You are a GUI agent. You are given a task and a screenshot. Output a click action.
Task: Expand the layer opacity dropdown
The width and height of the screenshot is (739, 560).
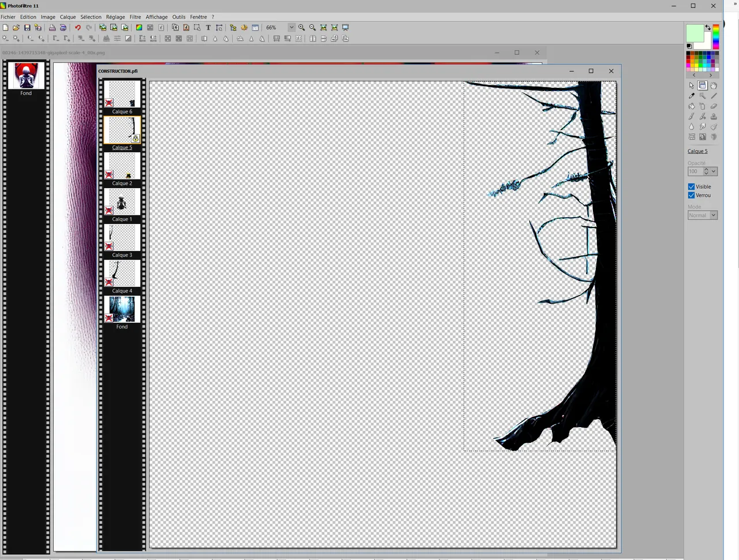click(x=714, y=171)
